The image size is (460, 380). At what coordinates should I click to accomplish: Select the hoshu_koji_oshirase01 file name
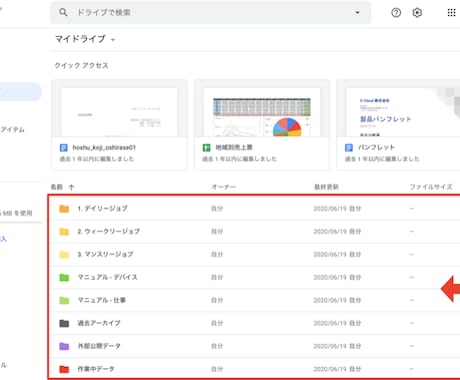click(x=104, y=148)
